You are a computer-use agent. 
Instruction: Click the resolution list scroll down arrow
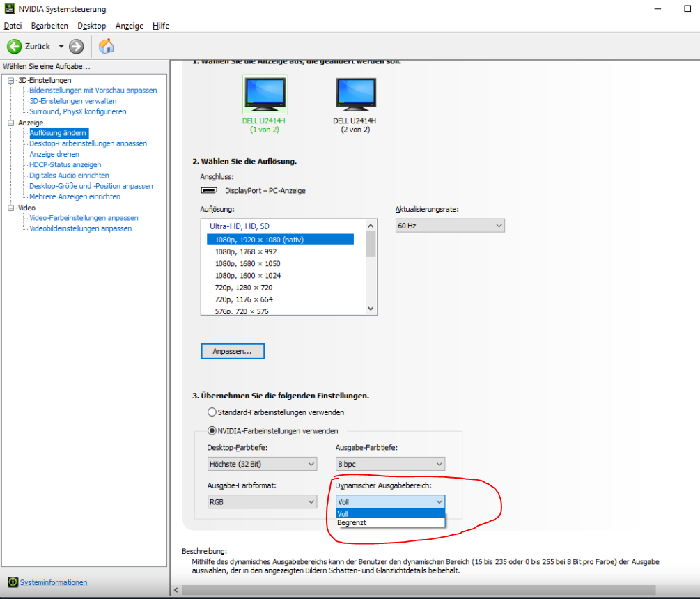point(371,309)
